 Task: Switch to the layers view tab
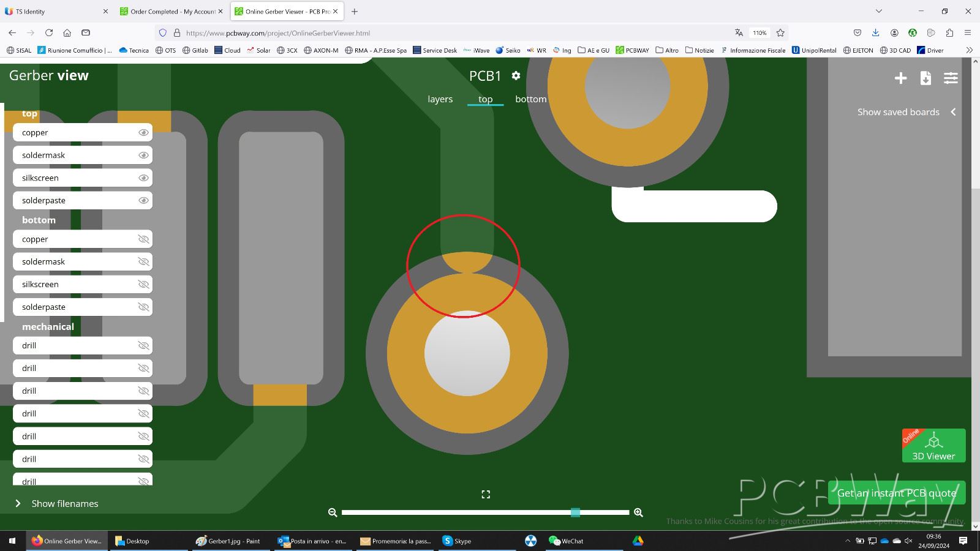440,99
